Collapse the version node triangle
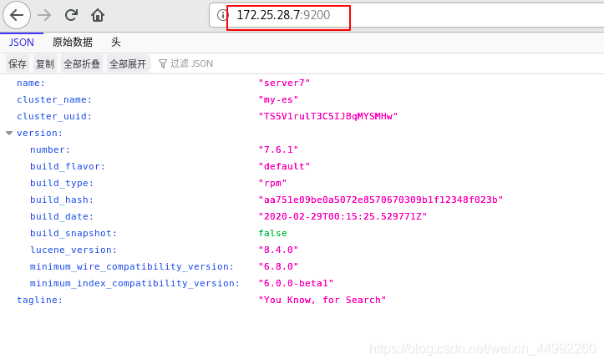Screen dimensions: 604x364 pyautogui.click(x=9, y=133)
